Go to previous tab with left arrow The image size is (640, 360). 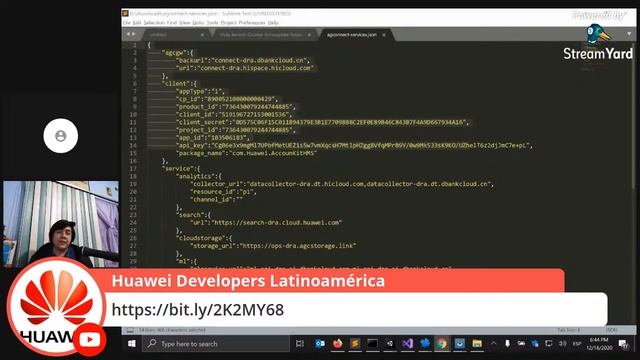point(128,34)
